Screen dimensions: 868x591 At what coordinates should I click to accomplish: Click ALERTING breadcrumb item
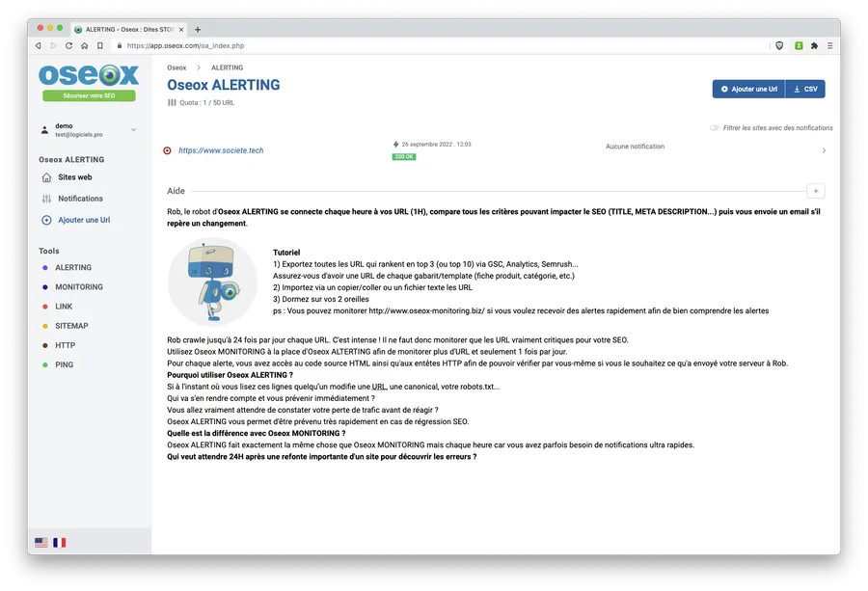point(227,67)
